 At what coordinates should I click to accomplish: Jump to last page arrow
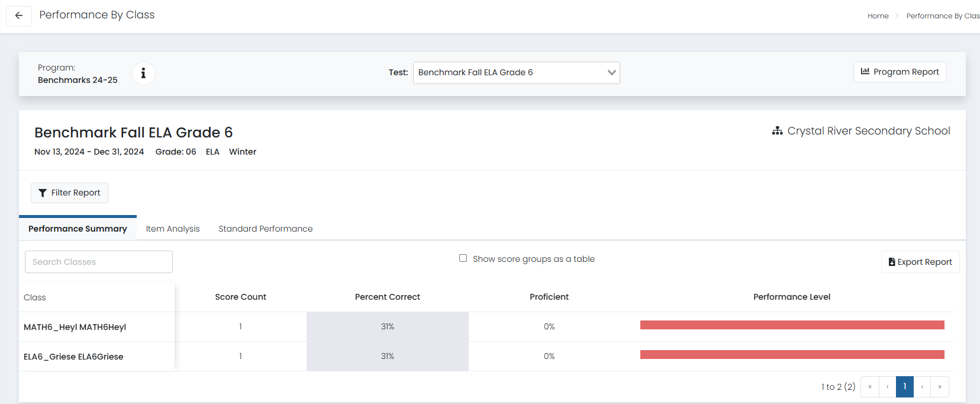(x=940, y=387)
